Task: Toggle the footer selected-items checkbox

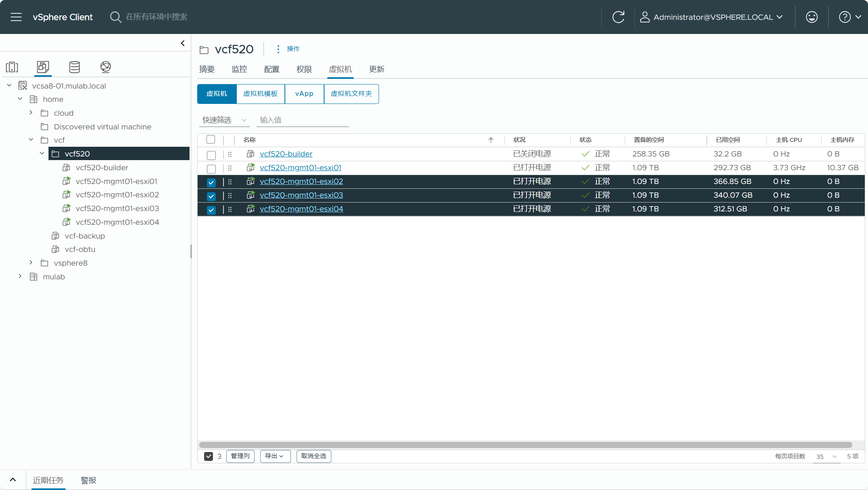Action: (x=209, y=456)
